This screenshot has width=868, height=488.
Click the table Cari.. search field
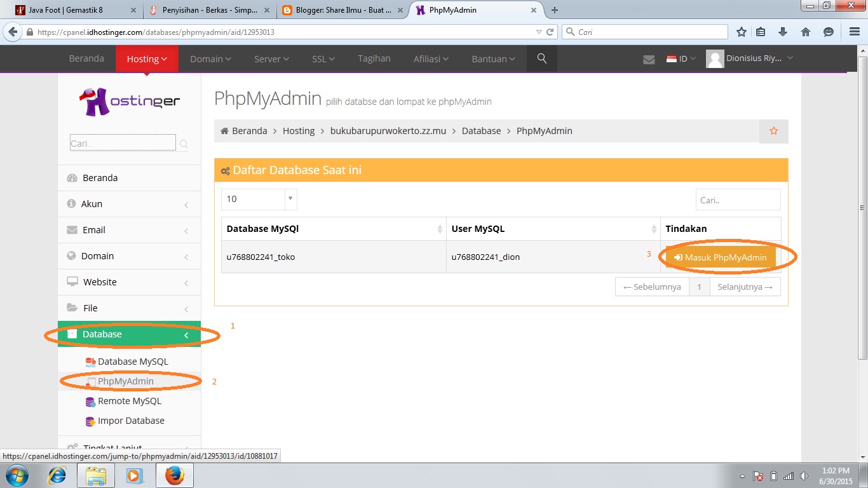[738, 200]
